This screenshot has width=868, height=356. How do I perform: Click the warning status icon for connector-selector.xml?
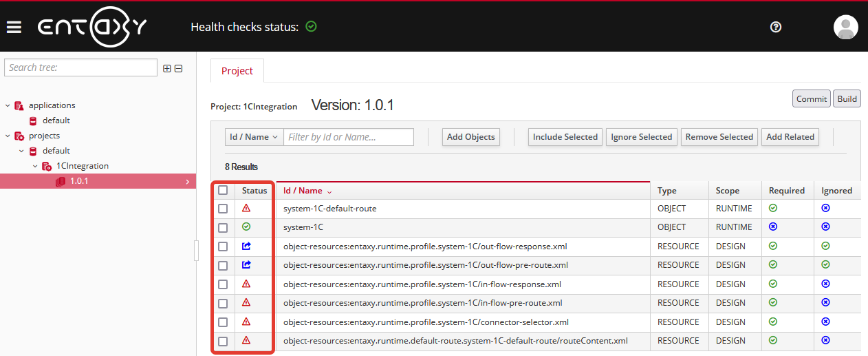pos(246,322)
